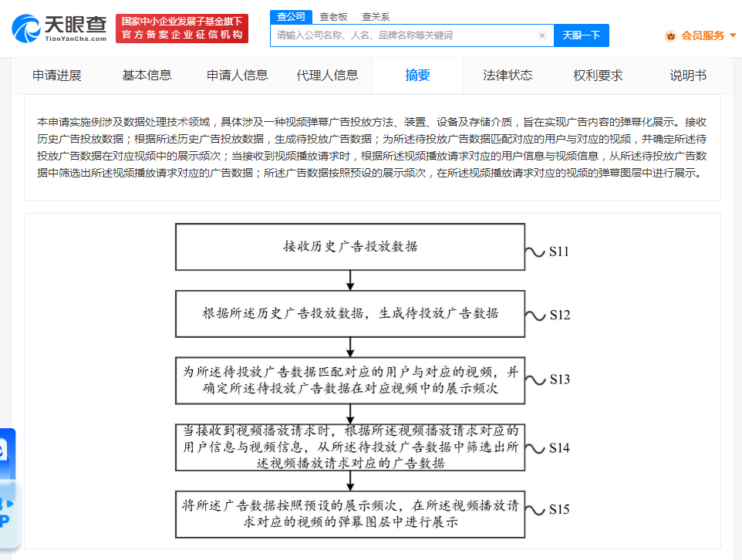Clear the search box with the X icon
The image size is (742, 560).
pos(542,35)
